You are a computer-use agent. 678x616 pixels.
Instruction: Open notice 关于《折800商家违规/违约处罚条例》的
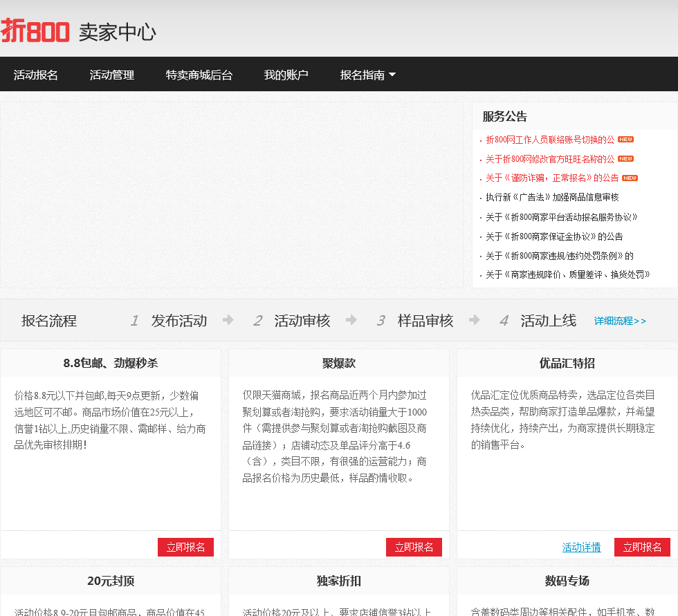560,256
